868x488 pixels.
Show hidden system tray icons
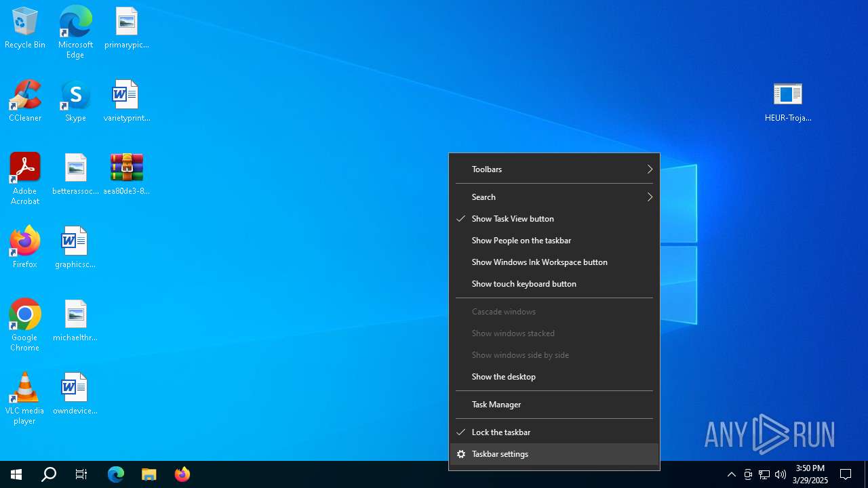[x=732, y=474]
